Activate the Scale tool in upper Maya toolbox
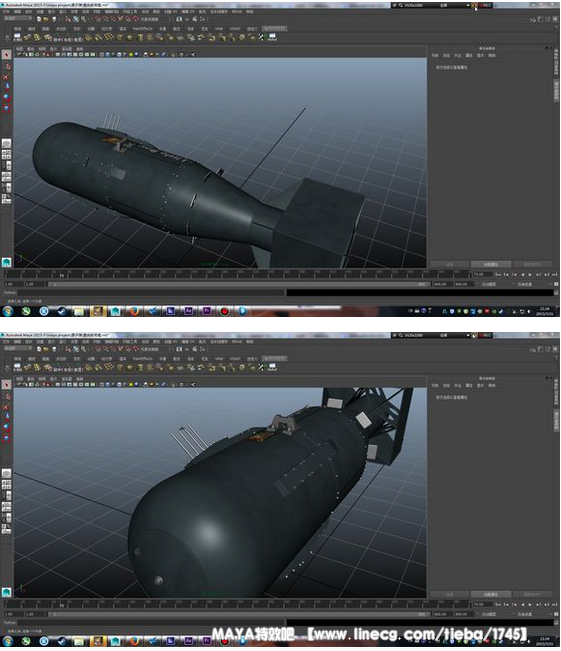Image resolution: width=561 pixels, height=651 pixels. pos(6,108)
